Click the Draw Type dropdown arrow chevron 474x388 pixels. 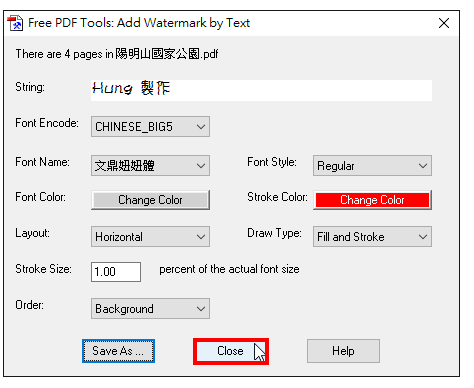pyautogui.click(x=423, y=237)
